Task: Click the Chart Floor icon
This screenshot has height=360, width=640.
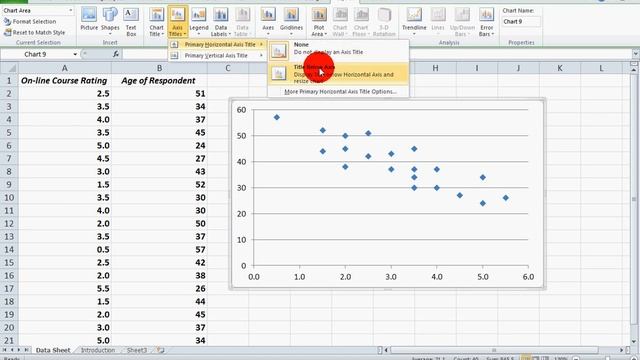Action: click(361, 22)
